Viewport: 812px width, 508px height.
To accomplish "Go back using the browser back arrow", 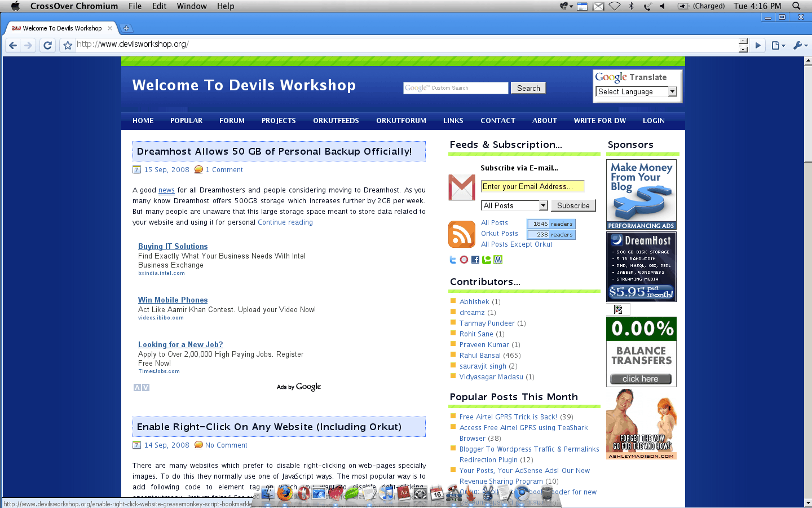I will click(x=13, y=45).
